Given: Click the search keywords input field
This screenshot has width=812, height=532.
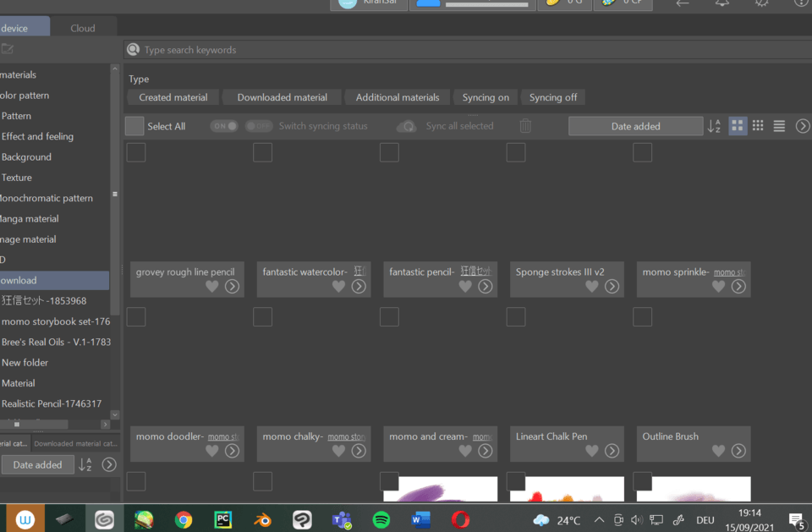Looking at the screenshot, I should [x=468, y=50].
